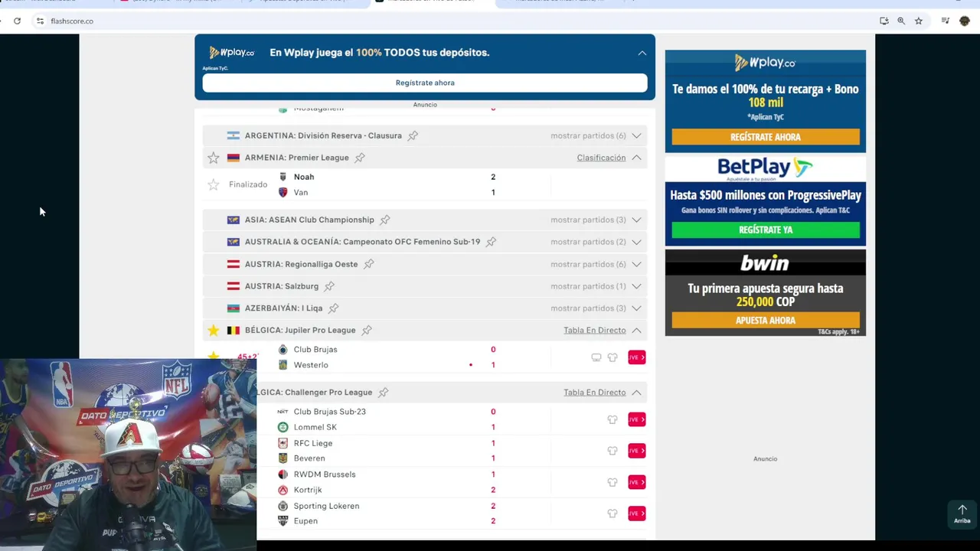Open LIVE button for RFC Liege vs Beveren
The height and width of the screenshot is (551, 980).
click(637, 451)
